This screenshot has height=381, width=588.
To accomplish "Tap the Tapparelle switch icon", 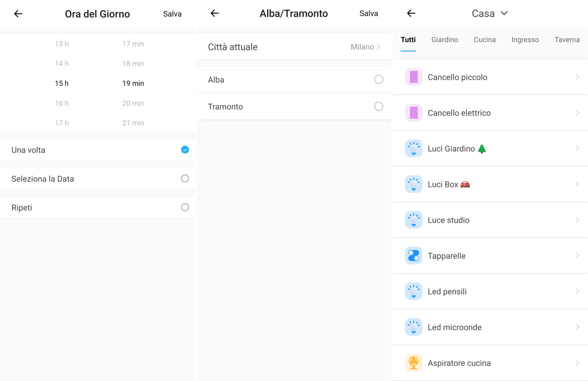I will [x=413, y=256].
